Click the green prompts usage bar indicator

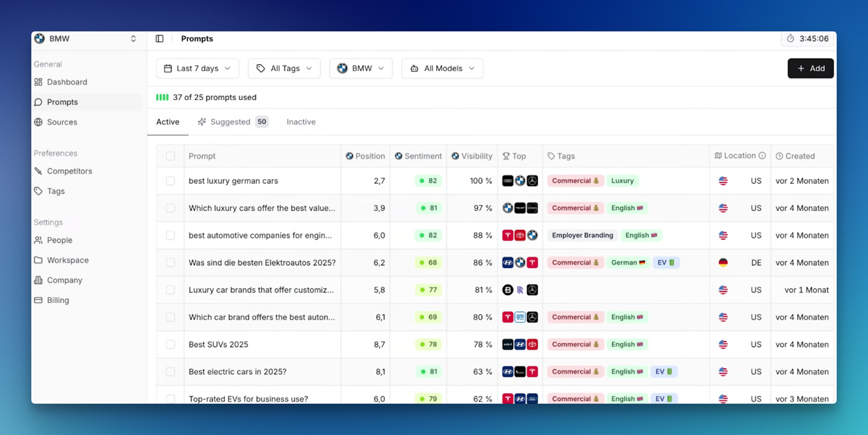point(162,97)
